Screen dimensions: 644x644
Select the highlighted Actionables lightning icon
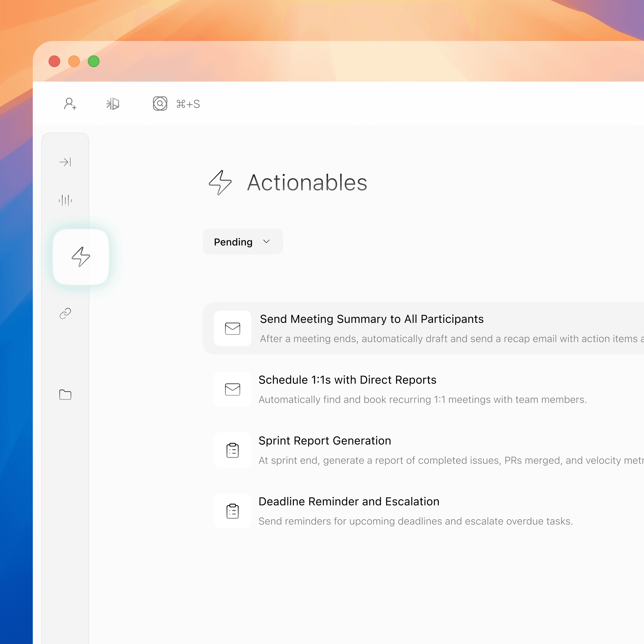tap(81, 257)
